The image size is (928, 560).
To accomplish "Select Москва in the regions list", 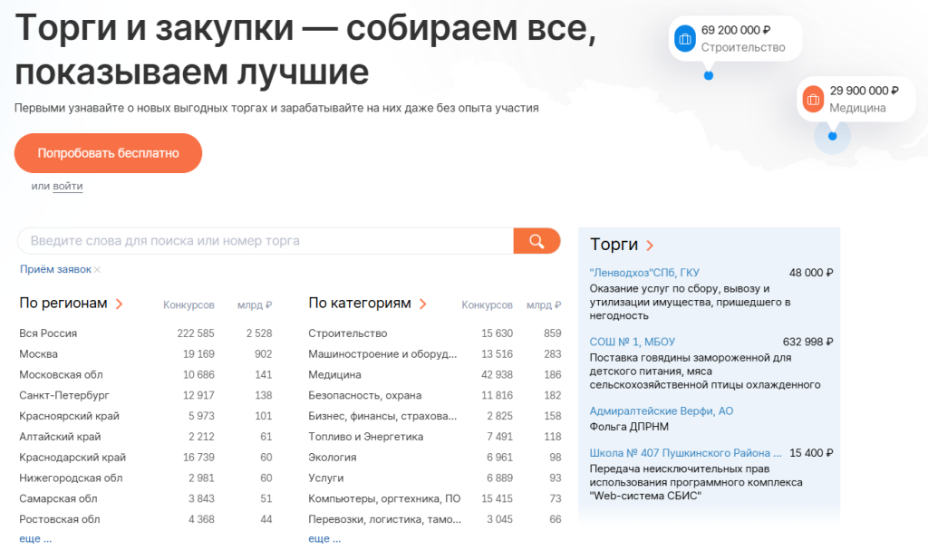I will pyautogui.click(x=39, y=354).
